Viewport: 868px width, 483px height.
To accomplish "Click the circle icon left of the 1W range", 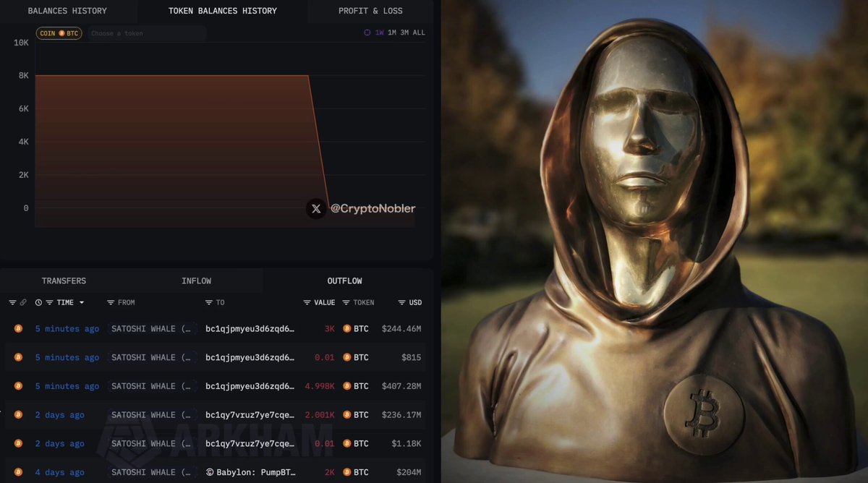I will pyautogui.click(x=367, y=33).
